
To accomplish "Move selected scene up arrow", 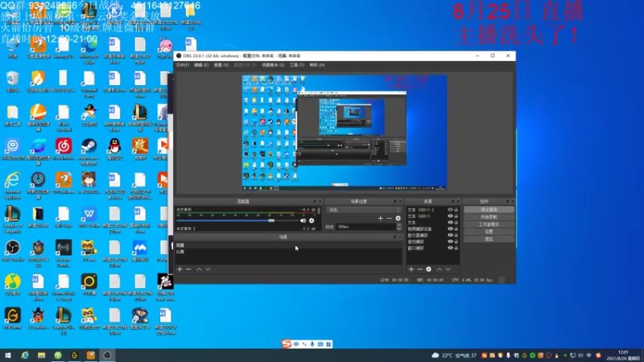I will 199,269.
